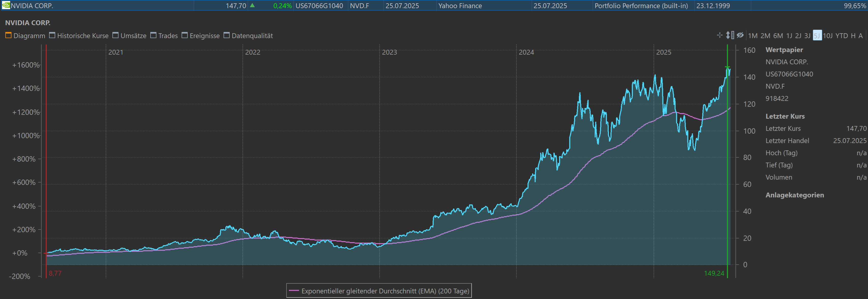The width and height of the screenshot is (868, 299).
Task: Click the green up-arrow price indicator
Action: tap(252, 5)
